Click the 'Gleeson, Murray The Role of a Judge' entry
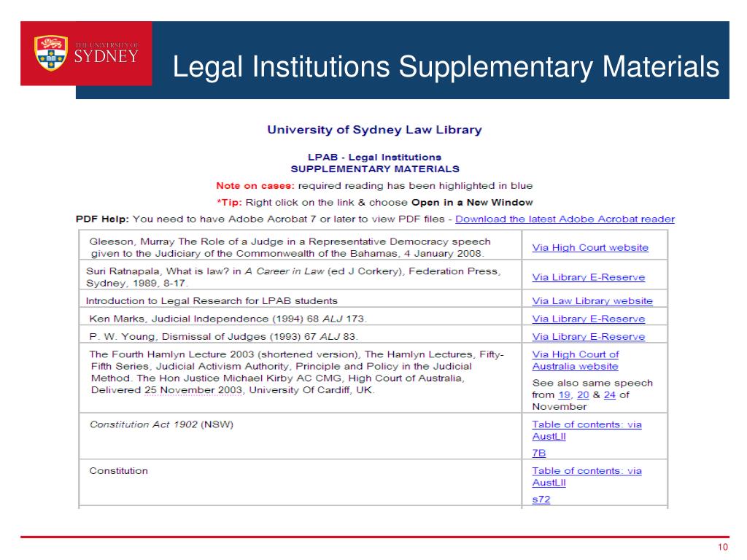This screenshot has height=560, width=747. pyautogui.click(x=290, y=248)
